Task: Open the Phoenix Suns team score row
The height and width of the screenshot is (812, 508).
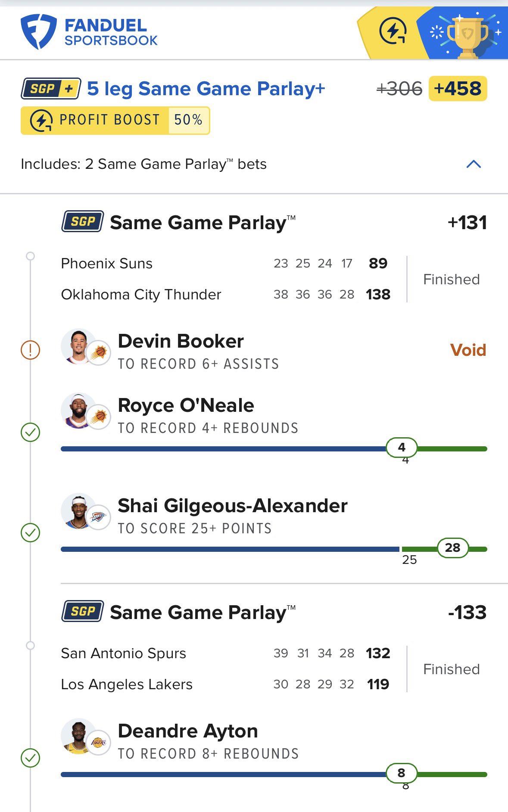Action: click(x=224, y=263)
